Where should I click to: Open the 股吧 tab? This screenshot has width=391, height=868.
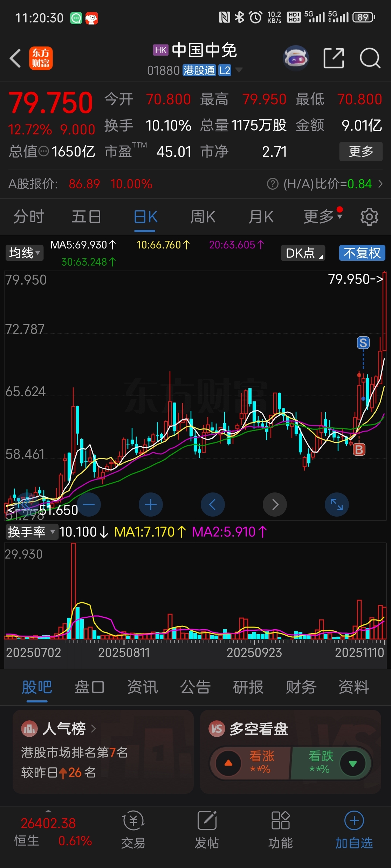[37, 687]
